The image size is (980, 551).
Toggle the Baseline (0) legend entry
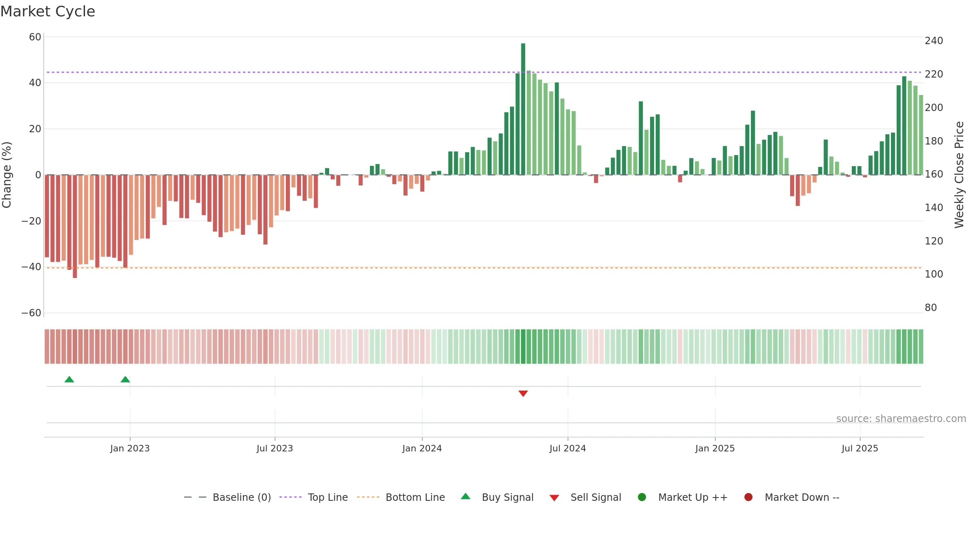227,497
